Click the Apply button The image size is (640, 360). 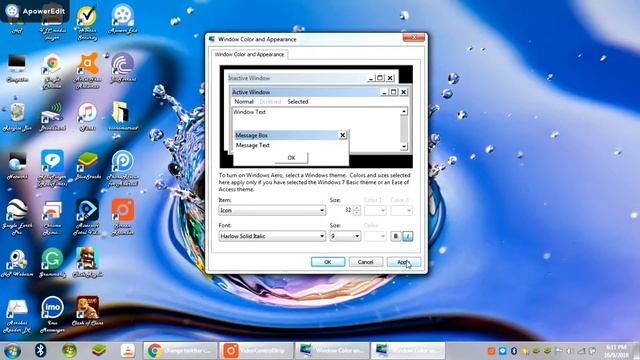pos(404,262)
